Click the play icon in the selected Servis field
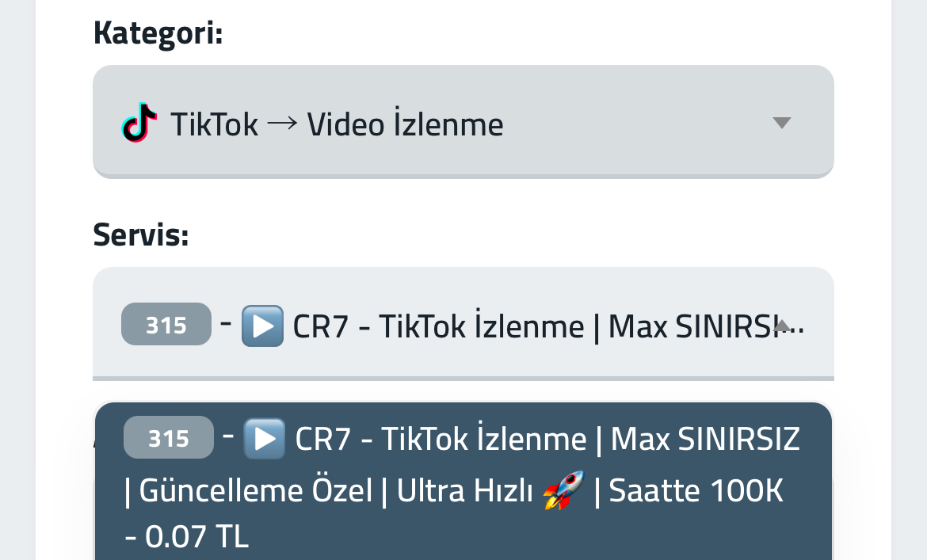 (x=262, y=326)
